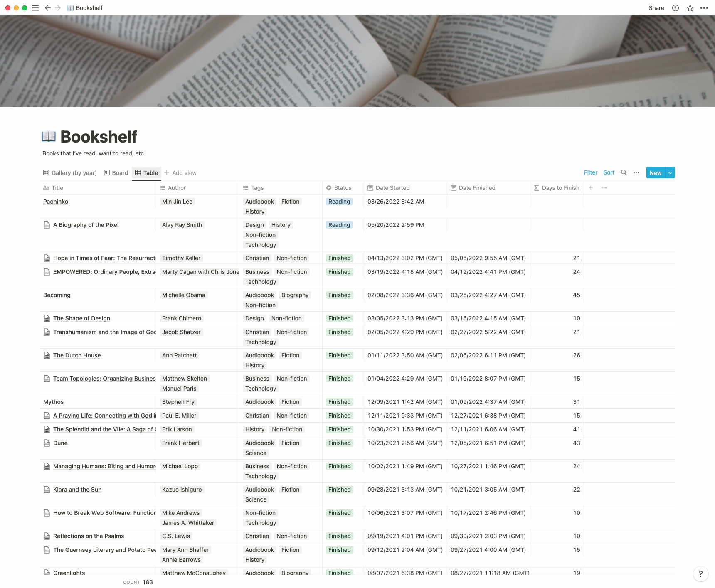
Task: Click the Reading status tag for Pachinko
Action: click(339, 202)
